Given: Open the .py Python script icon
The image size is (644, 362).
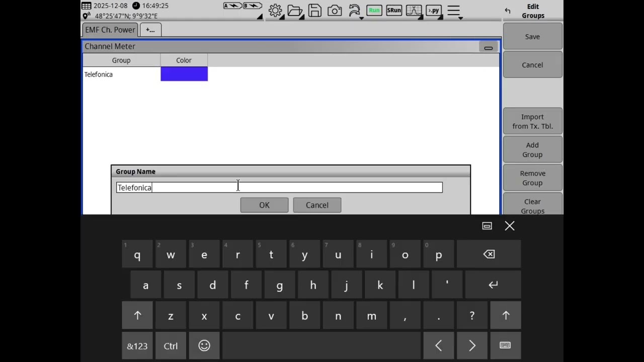Looking at the screenshot, I should (x=433, y=10).
